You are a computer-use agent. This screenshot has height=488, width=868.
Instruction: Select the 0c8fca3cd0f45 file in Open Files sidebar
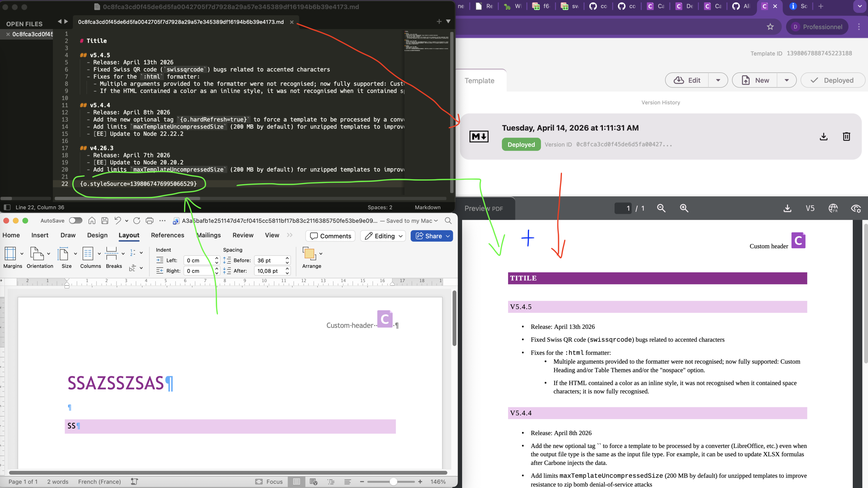tap(33, 34)
